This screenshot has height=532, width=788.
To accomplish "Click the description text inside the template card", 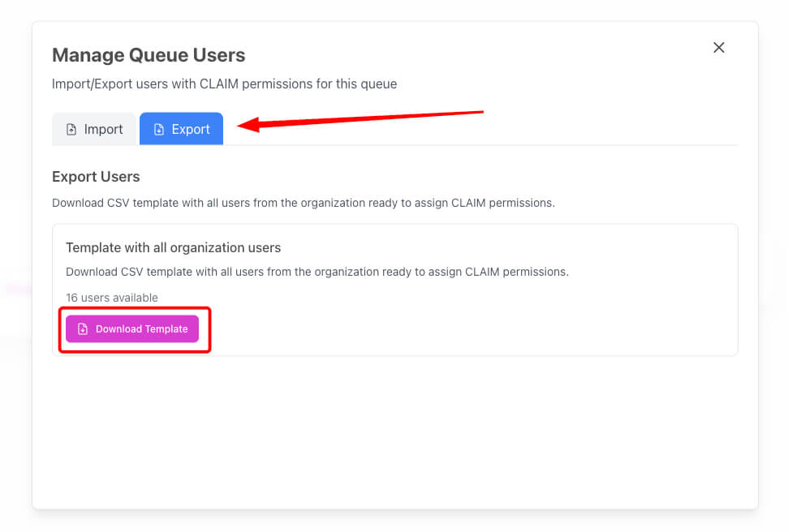I will 317,272.
